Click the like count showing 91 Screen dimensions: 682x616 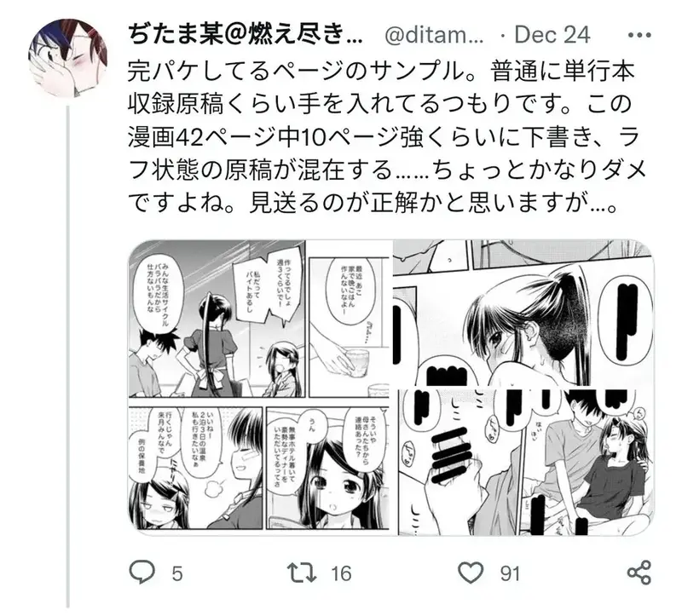(x=510, y=574)
